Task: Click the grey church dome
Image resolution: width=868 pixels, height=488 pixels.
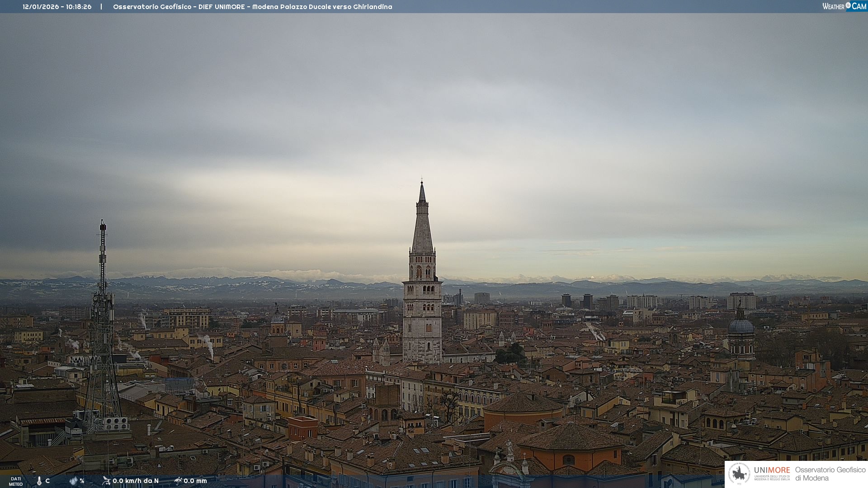Action: tap(741, 326)
